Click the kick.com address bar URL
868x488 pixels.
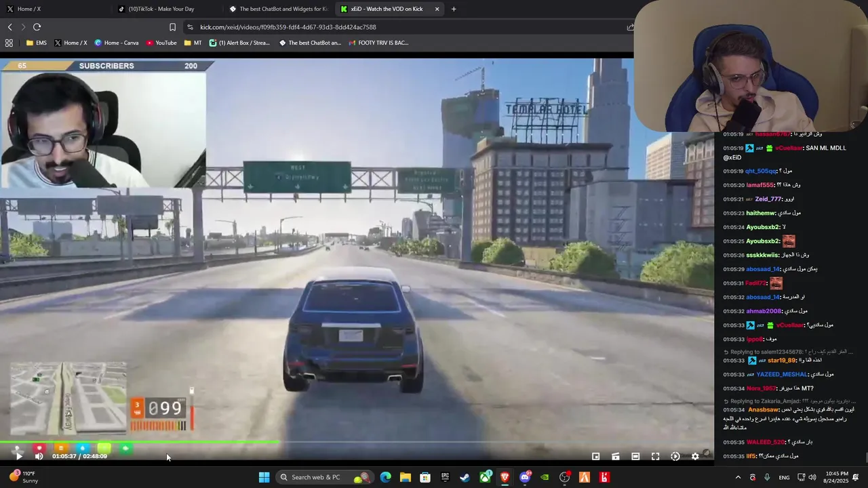coord(288,27)
